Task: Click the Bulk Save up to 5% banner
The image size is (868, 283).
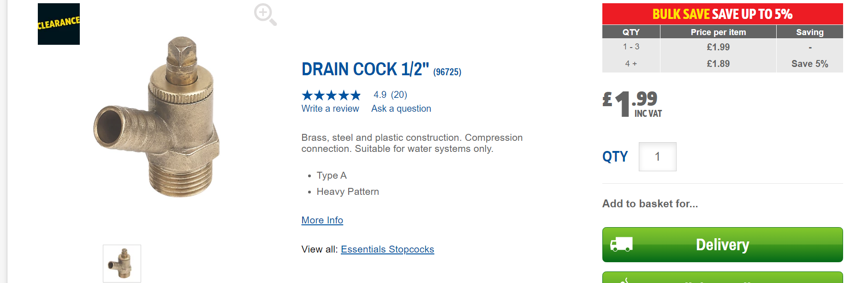Action: (x=722, y=14)
